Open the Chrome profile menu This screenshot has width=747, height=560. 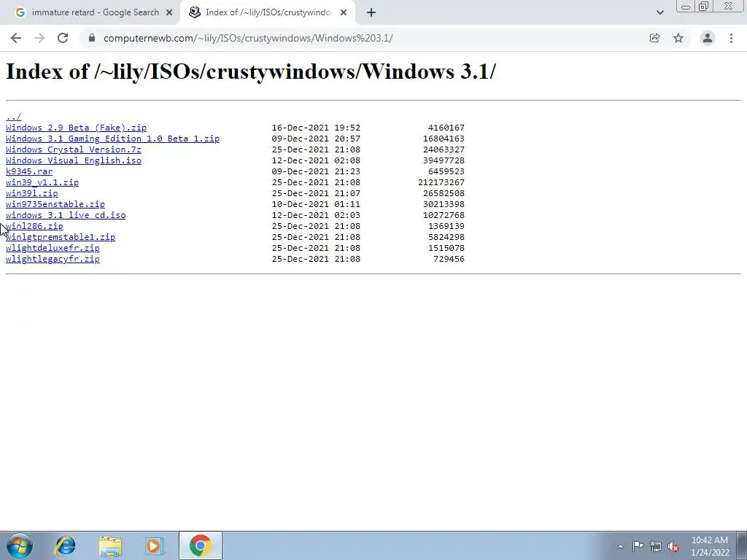point(708,38)
